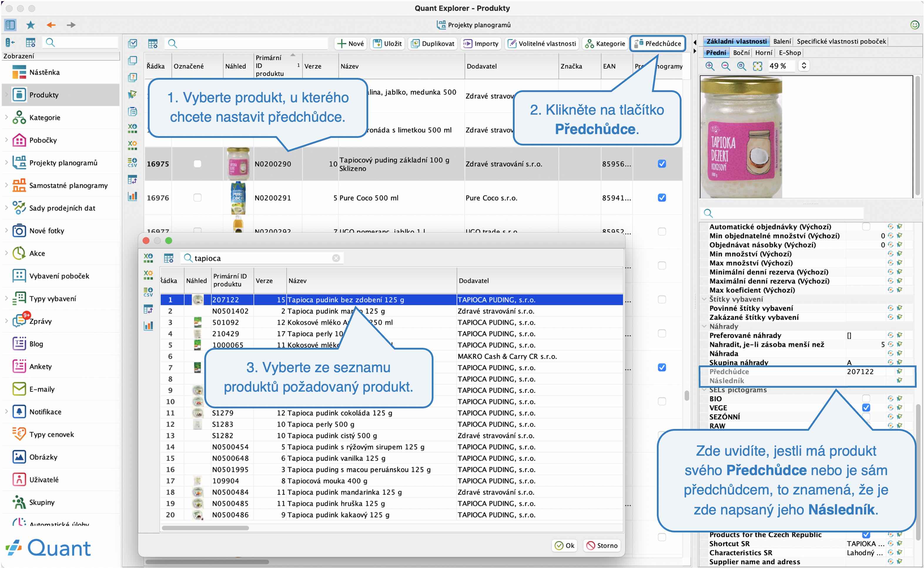The width and height of the screenshot is (924, 568).
Task: Expand Projekty planogramů tree arrow
Action: 6,163
